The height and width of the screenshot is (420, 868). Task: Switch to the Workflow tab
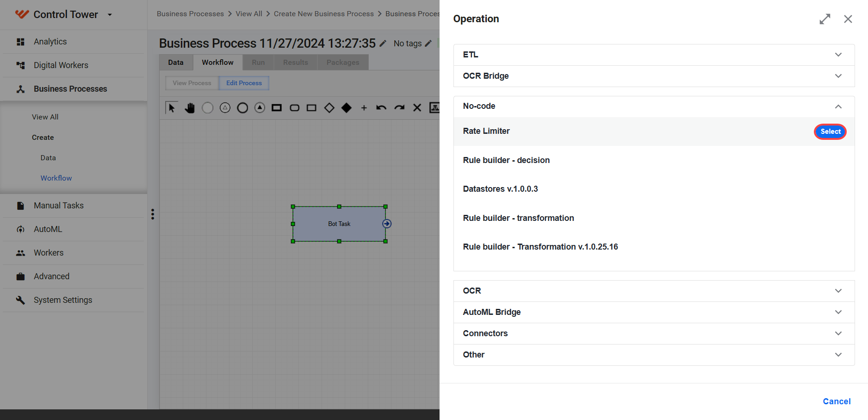(217, 63)
